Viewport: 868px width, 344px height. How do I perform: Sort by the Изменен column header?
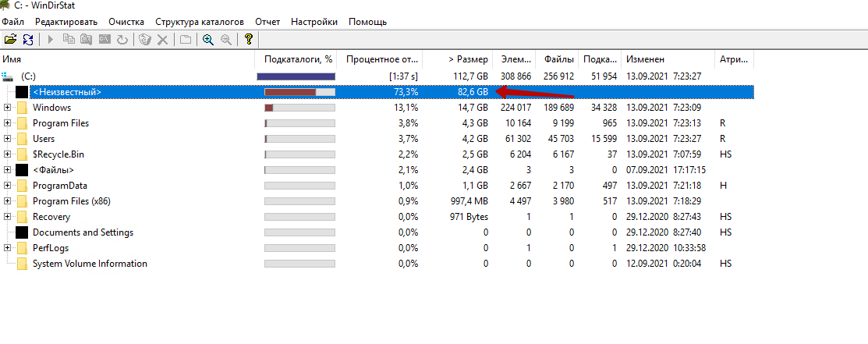(x=643, y=59)
